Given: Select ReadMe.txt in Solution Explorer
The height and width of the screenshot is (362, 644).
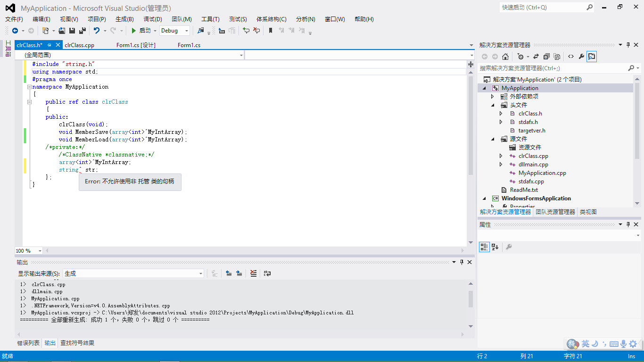Looking at the screenshot, I should pyautogui.click(x=524, y=190).
